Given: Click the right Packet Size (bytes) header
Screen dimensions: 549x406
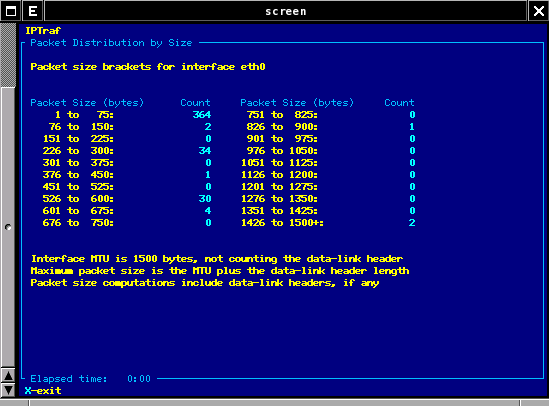Looking at the screenshot, I should (297, 103).
